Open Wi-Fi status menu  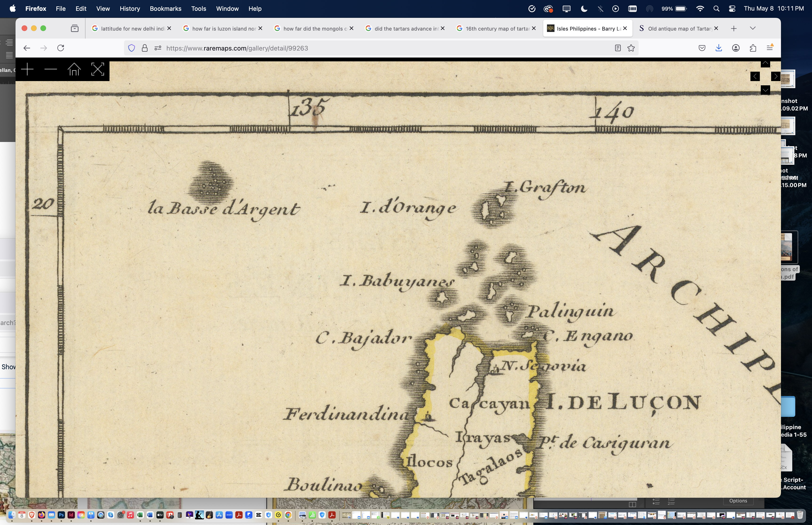[x=700, y=8]
